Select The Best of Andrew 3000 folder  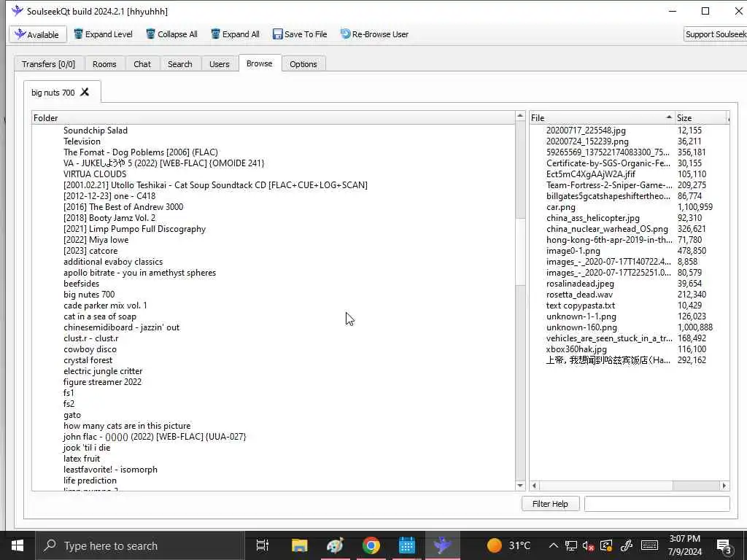pos(123,206)
